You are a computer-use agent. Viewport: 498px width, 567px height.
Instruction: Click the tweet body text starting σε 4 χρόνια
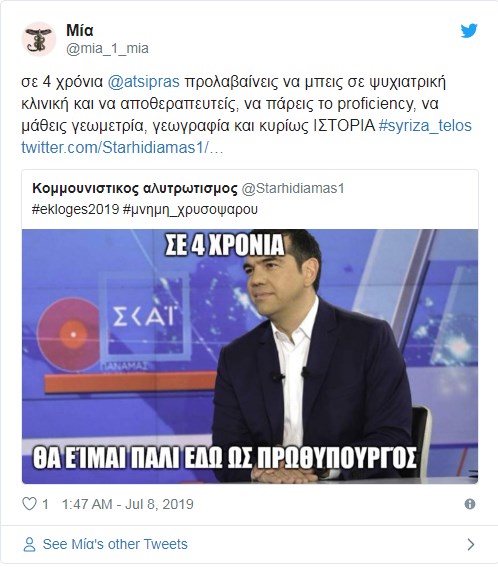[x=247, y=115]
